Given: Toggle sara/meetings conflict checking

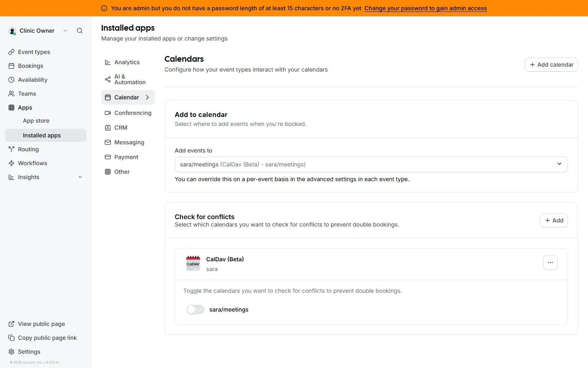Looking at the screenshot, I should pyautogui.click(x=196, y=310).
